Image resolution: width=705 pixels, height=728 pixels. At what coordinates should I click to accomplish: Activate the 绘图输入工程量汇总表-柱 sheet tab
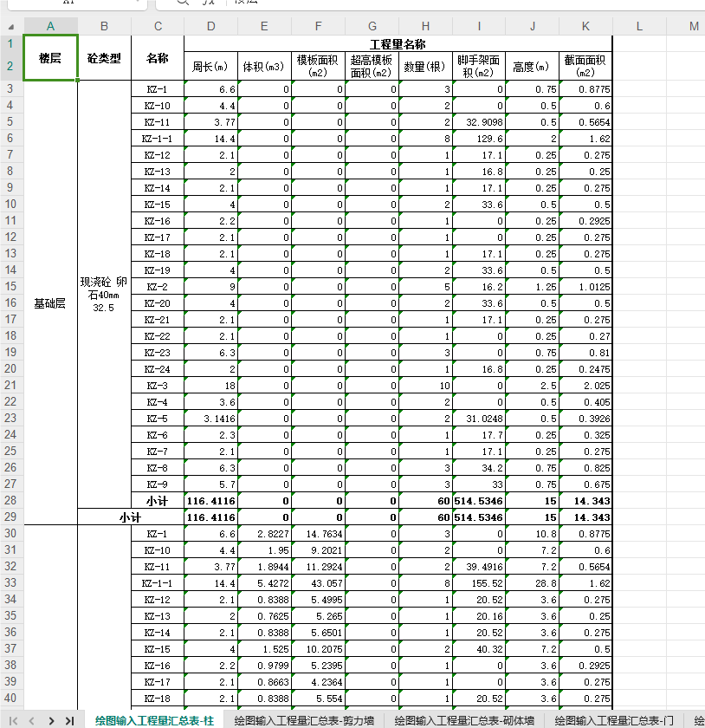click(x=154, y=720)
